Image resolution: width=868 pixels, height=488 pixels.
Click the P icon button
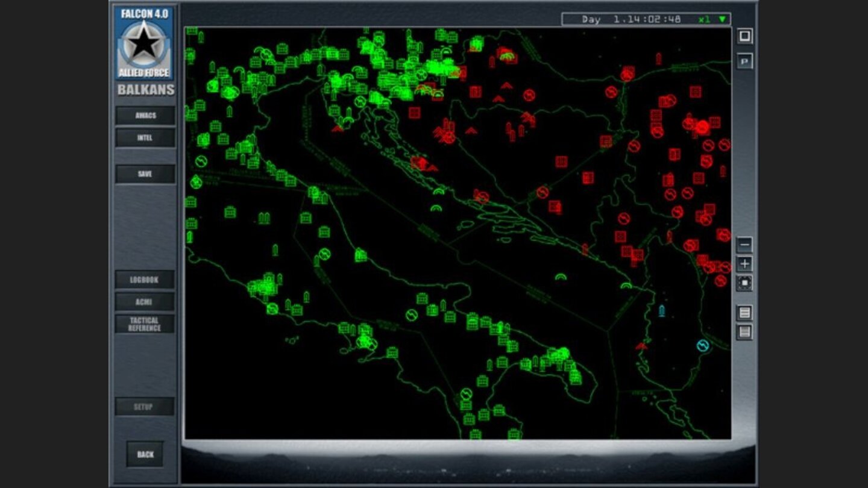(x=745, y=61)
